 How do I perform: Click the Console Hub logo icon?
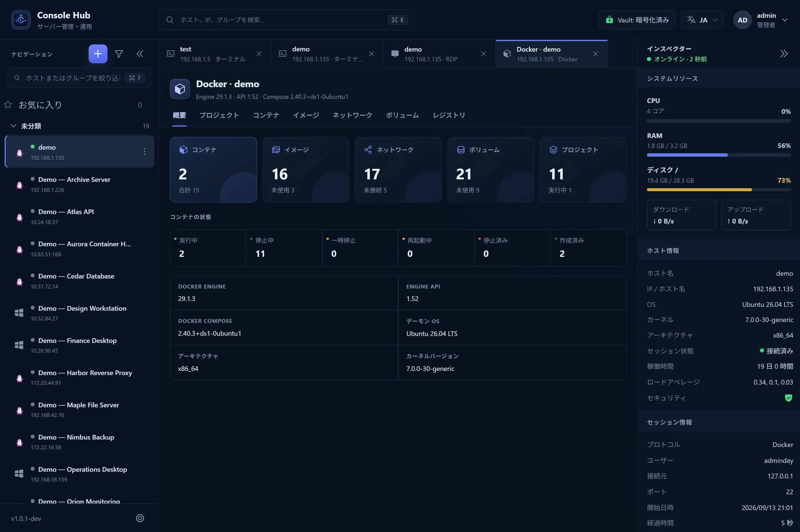(x=21, y=20)
